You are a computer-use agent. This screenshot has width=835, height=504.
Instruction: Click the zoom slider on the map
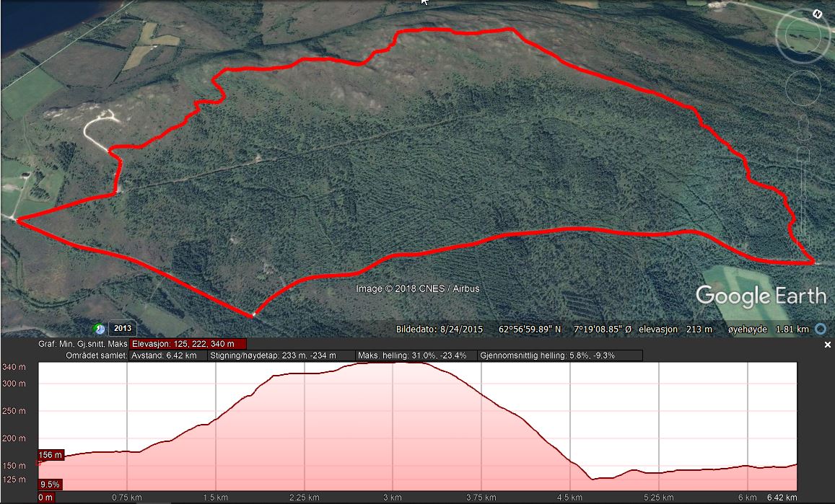click(x=803, y=200)
